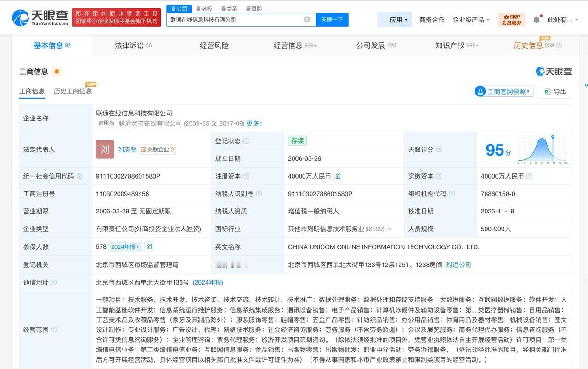The height and width of the screenshot is (369, 588).
Task: Open legal representative 刘志坚 link
Action: click(127, 150)
